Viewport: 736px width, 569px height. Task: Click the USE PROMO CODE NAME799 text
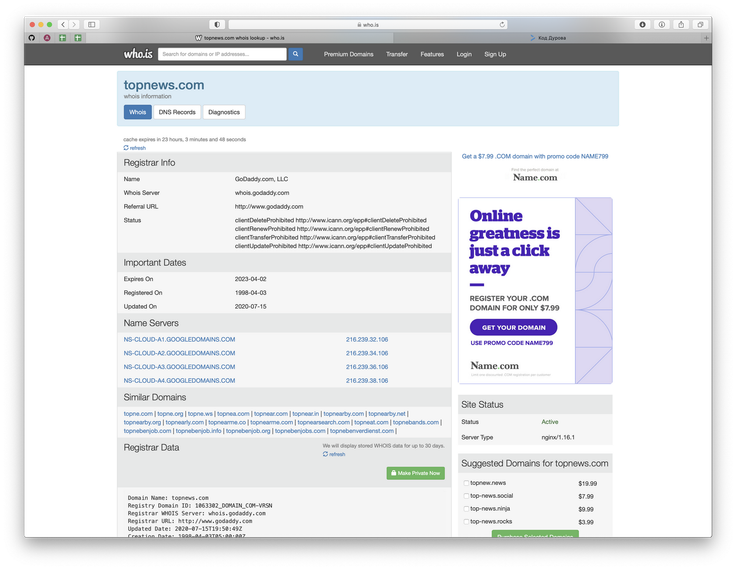[512, 343]
